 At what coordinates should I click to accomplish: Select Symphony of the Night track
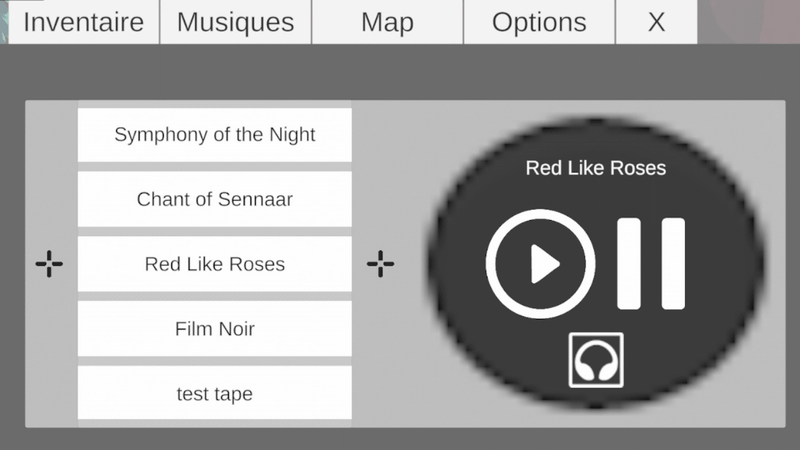[215, 134]
